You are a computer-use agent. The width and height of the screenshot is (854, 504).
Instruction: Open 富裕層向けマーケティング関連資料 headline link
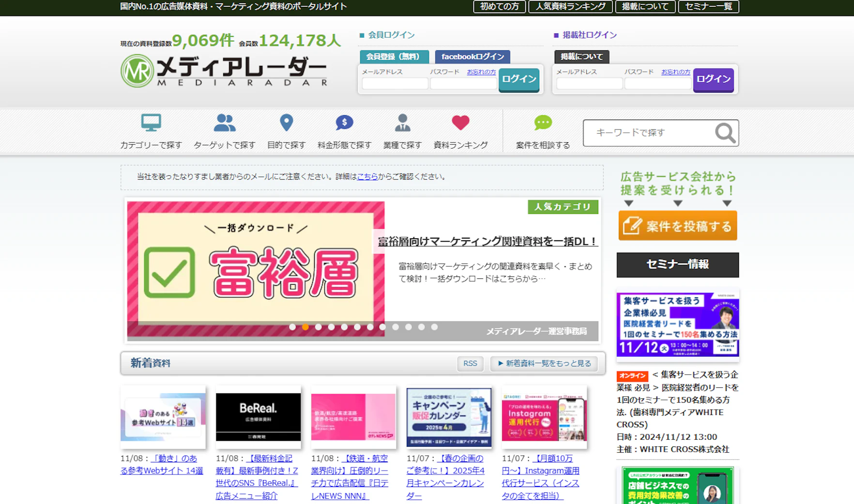488,241
